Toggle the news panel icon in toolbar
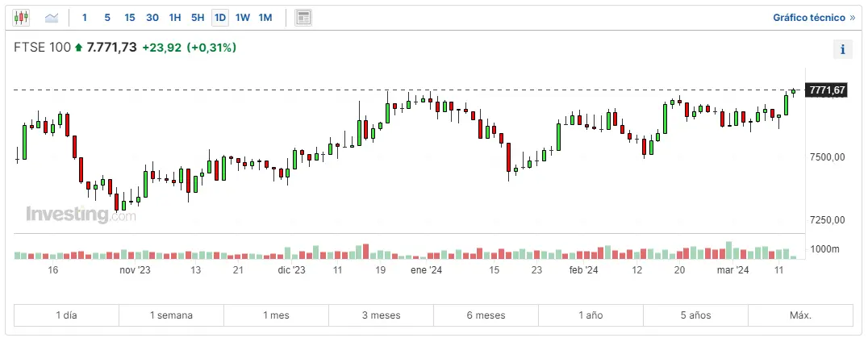 click(303, 17)
